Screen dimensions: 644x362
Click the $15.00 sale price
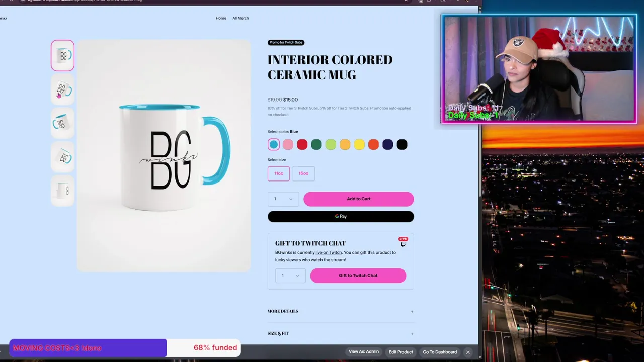tap(290, 100)
